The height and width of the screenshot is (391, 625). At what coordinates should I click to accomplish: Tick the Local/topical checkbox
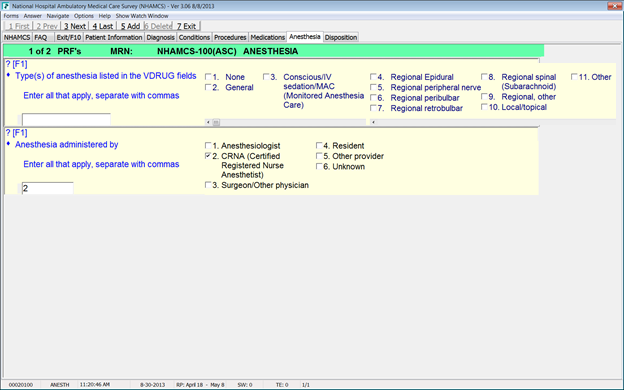484,107
